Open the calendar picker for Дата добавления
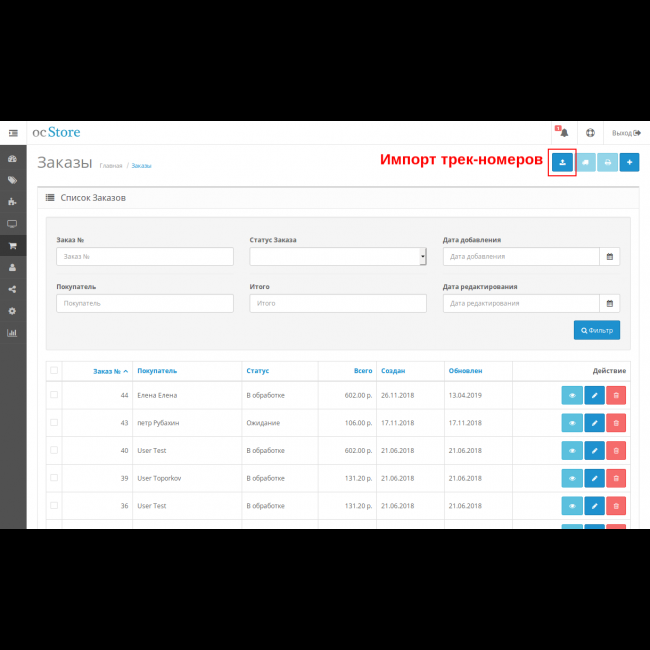The width and height of the screenshot is (650, 650). (x=608, y=257)
